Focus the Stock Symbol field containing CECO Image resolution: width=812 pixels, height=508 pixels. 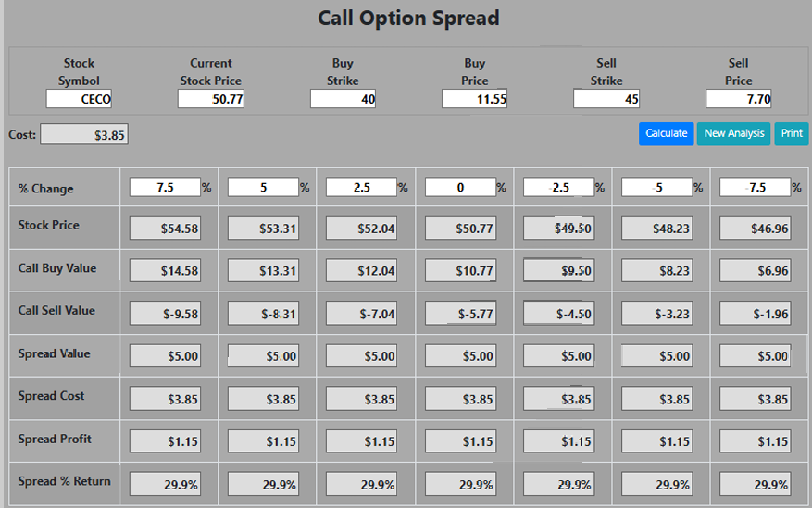[79, 99]
